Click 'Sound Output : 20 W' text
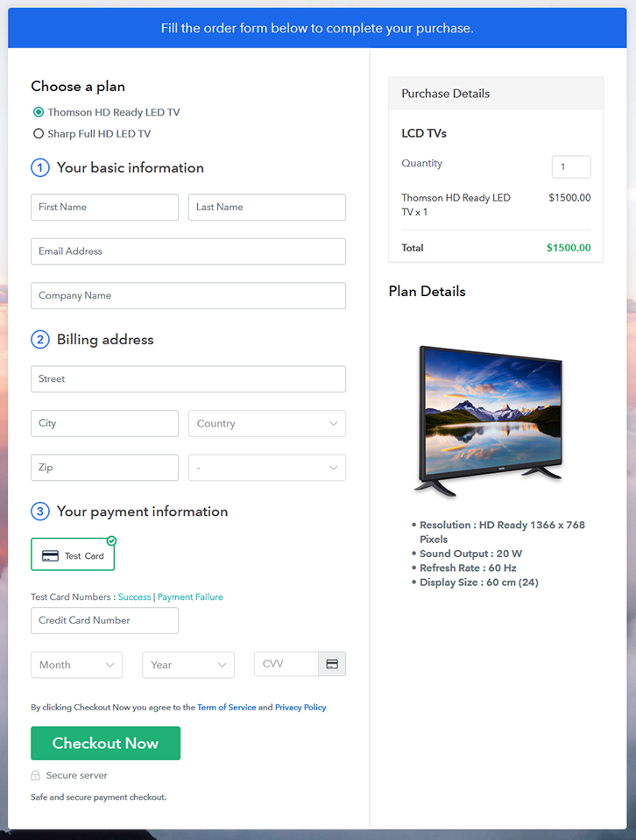Image resolution: width=636 pixels, height=840 pixels. point(470,554)
